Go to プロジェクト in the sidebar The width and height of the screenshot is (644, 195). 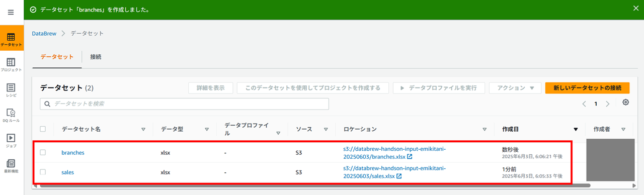click(x=11, y=64)
